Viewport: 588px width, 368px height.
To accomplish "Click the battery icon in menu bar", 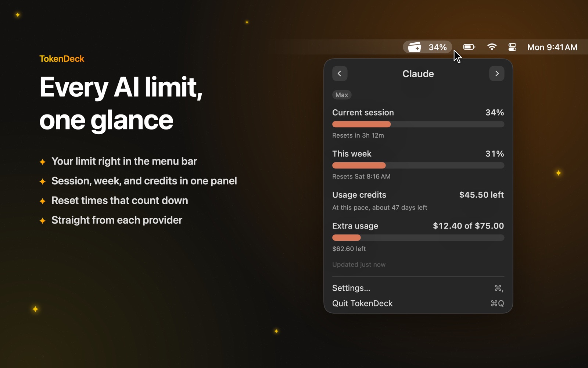I will [x=469, y=47].
